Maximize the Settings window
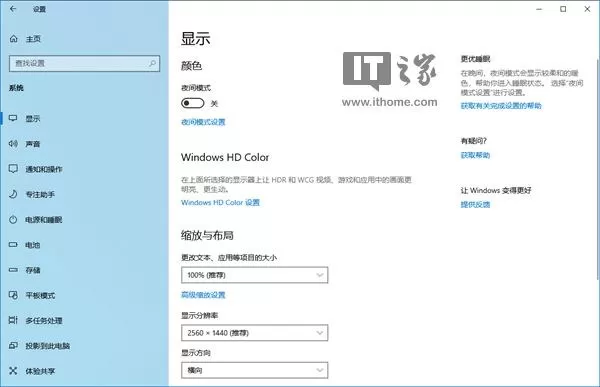 (x=563, y=9)
